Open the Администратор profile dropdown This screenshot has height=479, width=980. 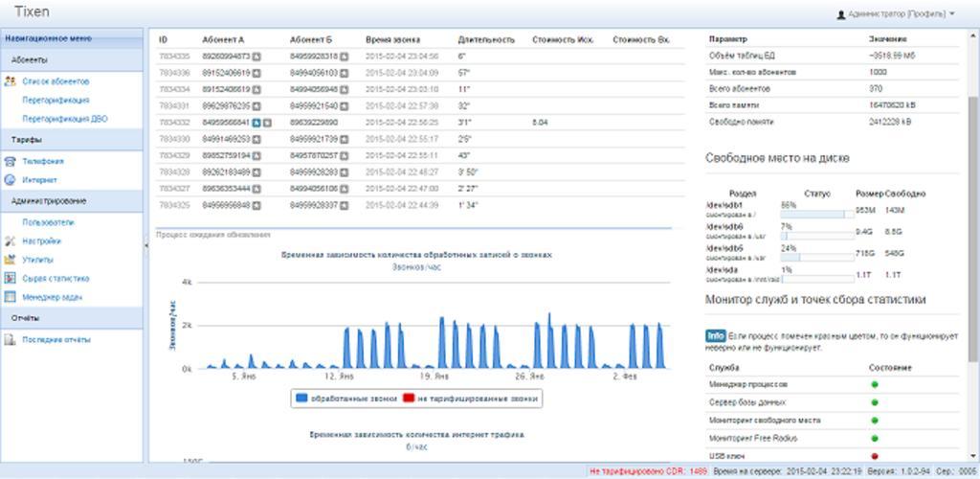896,14
